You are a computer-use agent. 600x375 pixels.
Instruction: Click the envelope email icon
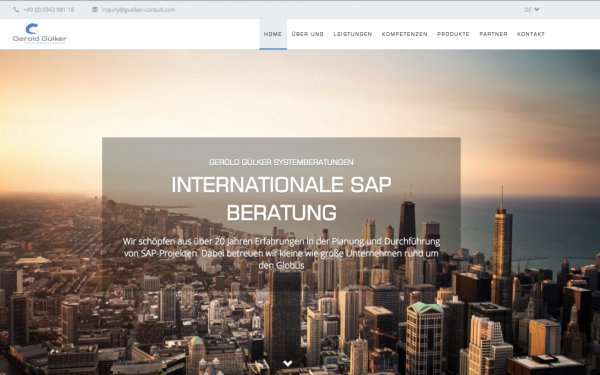pyautogui.click(x=95, y=10)
